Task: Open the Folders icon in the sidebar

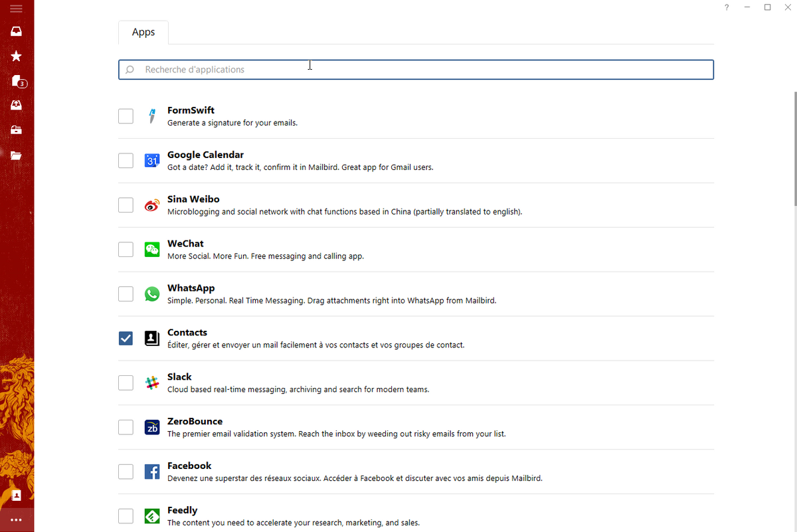Action: pyautogui.click(x=17, y=155)
